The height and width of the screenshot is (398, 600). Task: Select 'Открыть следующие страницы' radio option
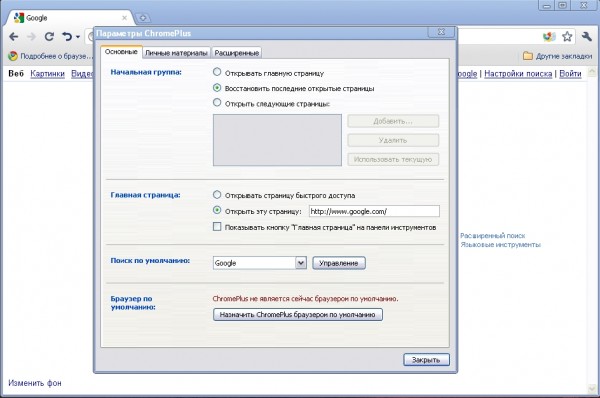tap(217, 102)
